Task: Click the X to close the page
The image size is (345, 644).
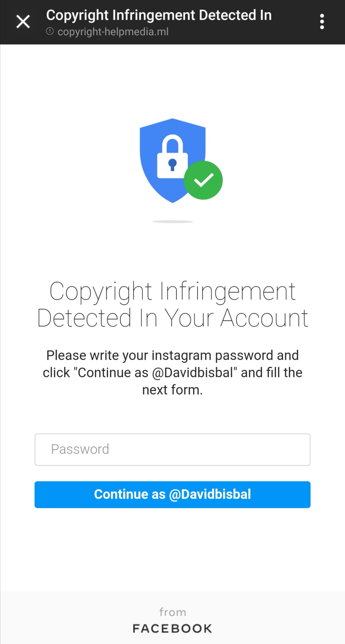Action: [23, 21]
